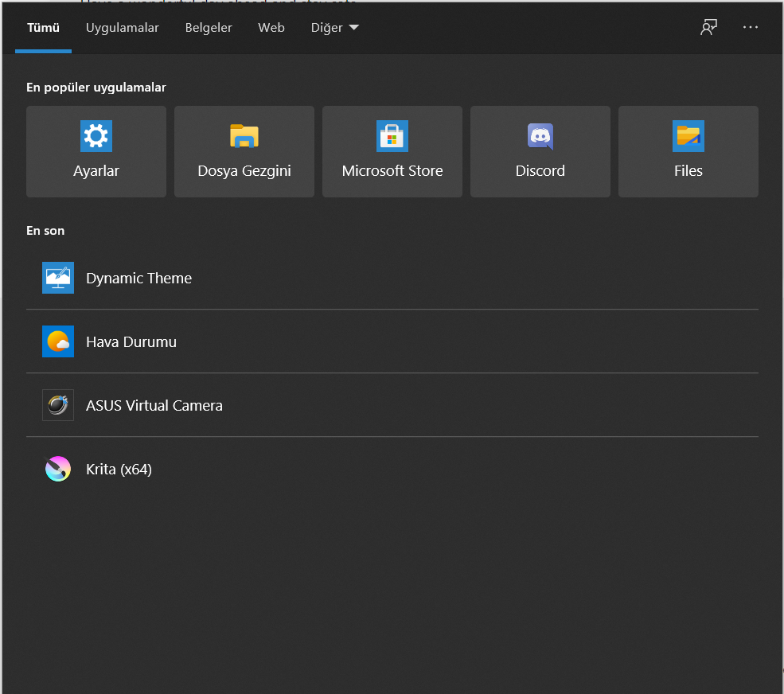
Task: Click the Dosya Gezgini tile label
Action: (244, 171)
